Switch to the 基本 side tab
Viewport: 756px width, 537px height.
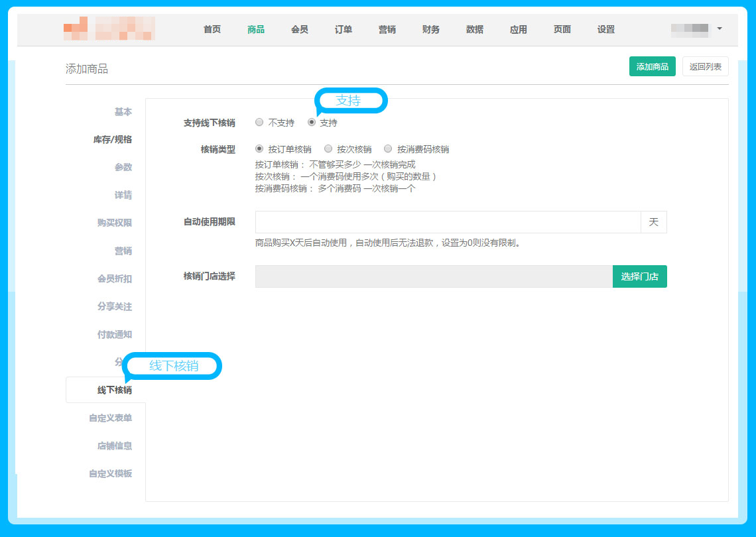pos(123,112)
